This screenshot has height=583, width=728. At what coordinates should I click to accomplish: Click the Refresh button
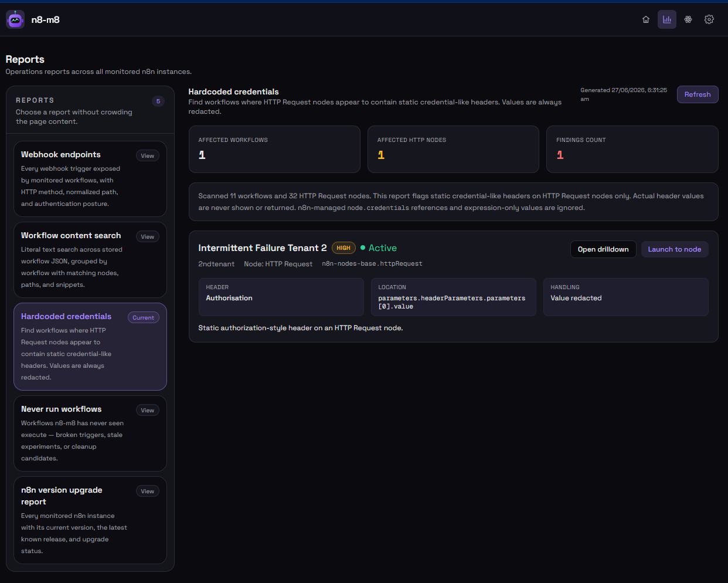coord(698,94)
